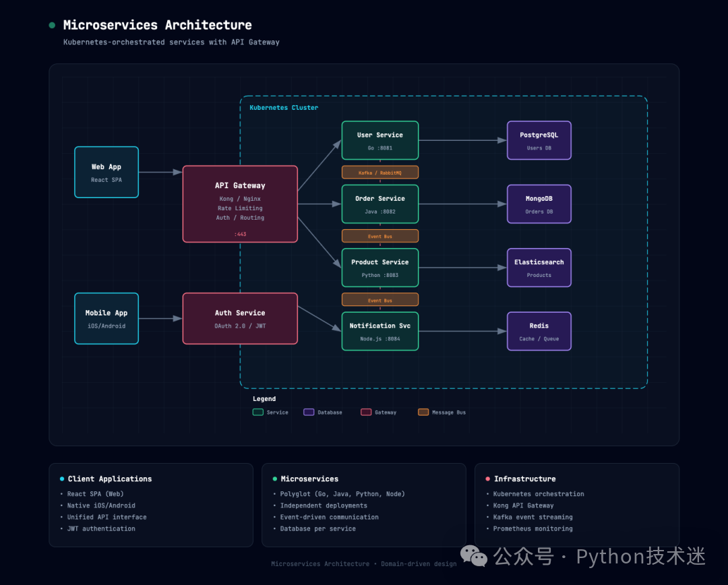Click the purple Database legend swatch

309,412
